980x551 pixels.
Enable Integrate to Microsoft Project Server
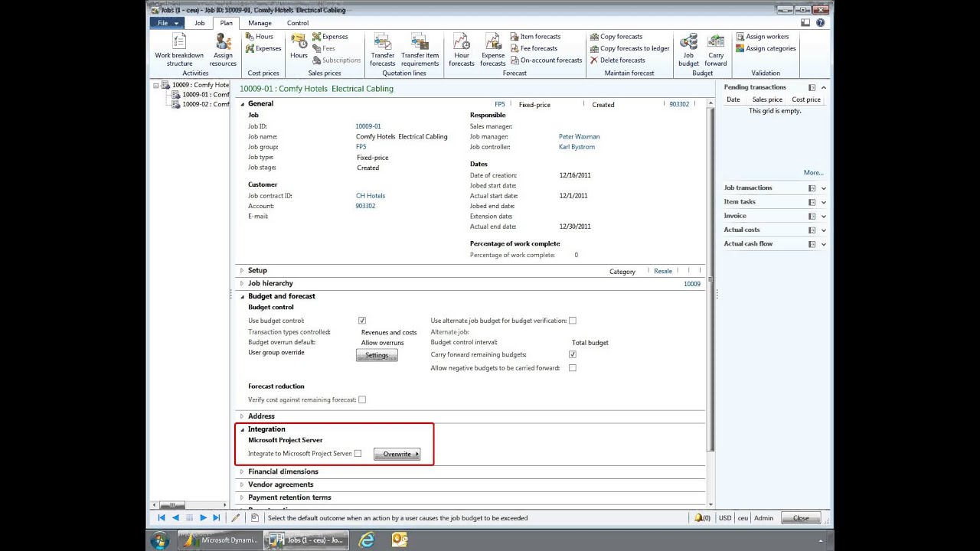[358, 454]
